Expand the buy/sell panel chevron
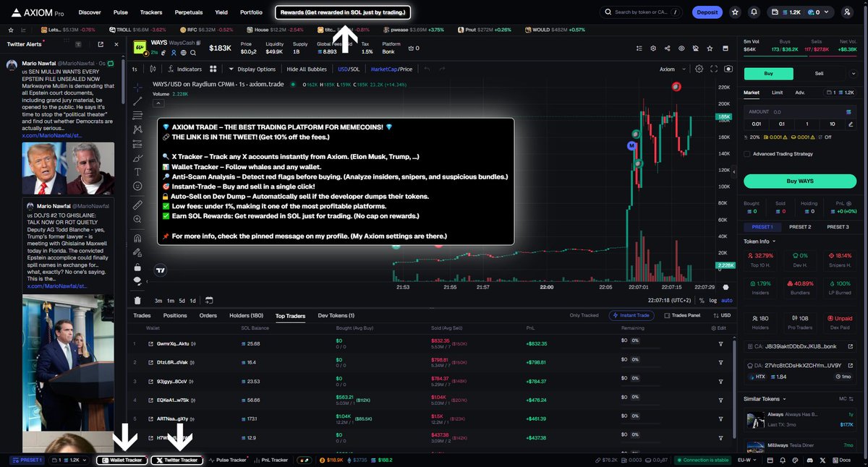Viewport: 868px width, 467px height. [855, 73]
